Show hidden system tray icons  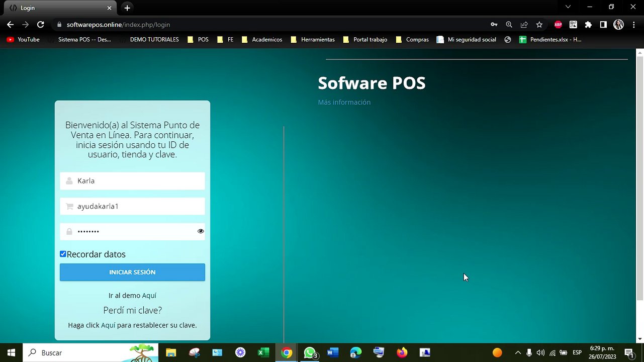pos(518,352)
